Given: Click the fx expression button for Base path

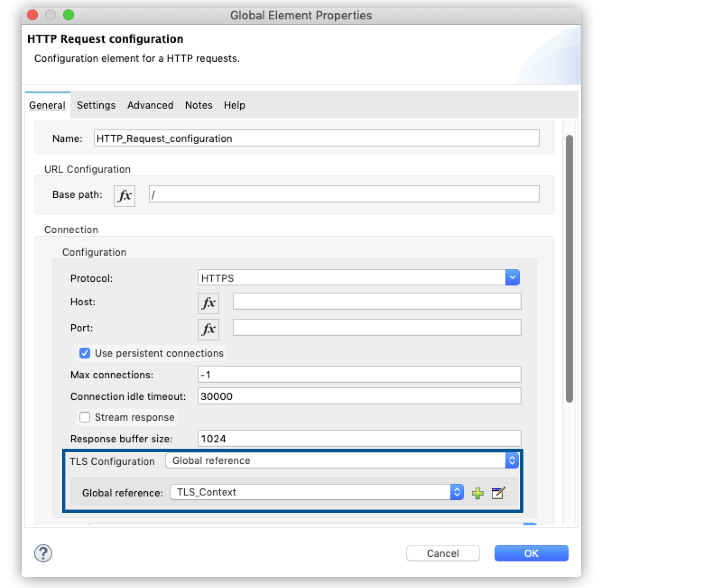Looking at the screenshot, I should (x=125, y=196).
